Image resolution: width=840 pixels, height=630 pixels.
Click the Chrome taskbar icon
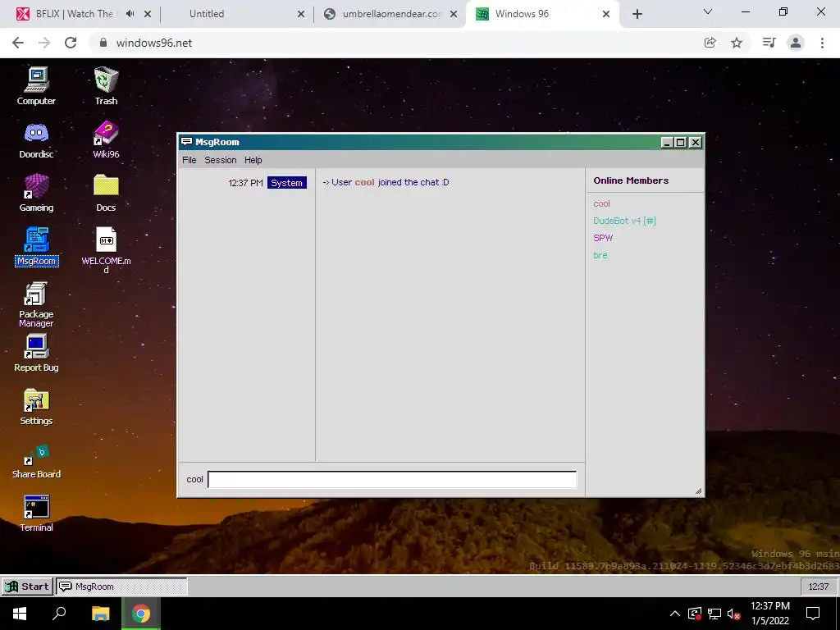tap(141, 614)
